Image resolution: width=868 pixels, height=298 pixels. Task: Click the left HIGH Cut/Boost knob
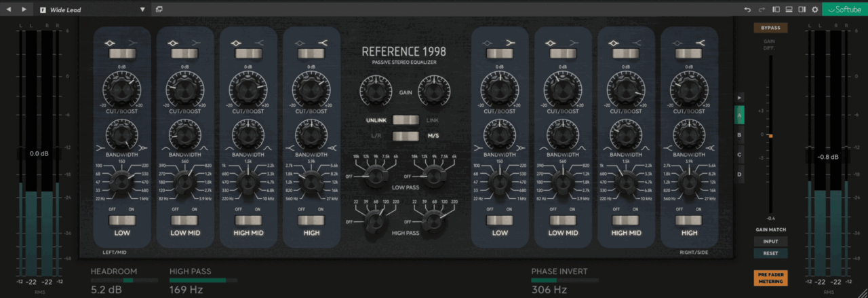pos(311,88)
